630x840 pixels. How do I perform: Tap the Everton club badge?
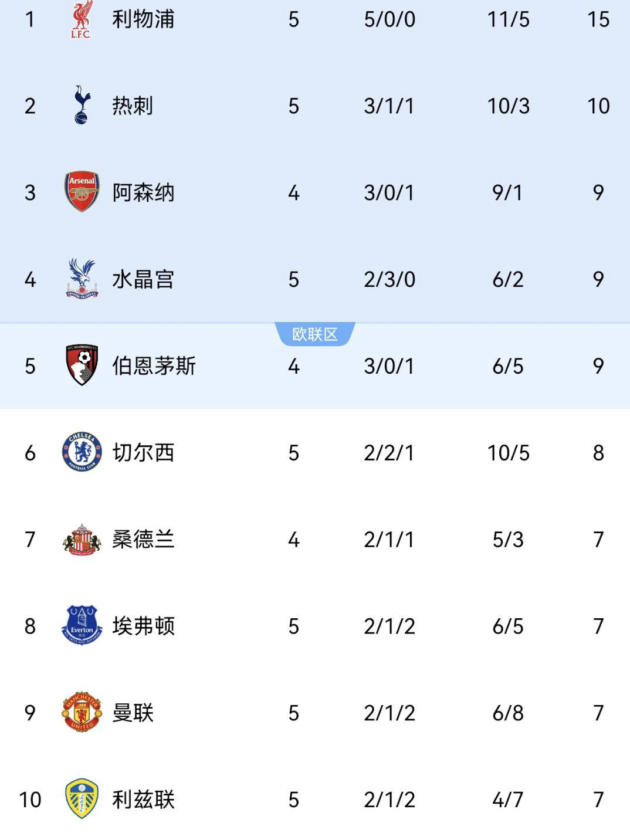click(82, 625)
